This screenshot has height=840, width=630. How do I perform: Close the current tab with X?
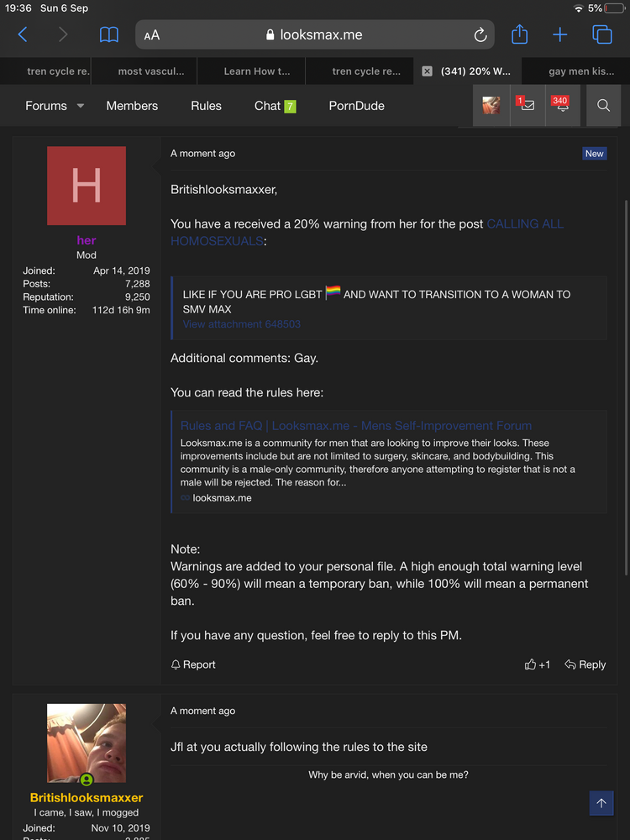pyautogui.click(x=427, y=71)
